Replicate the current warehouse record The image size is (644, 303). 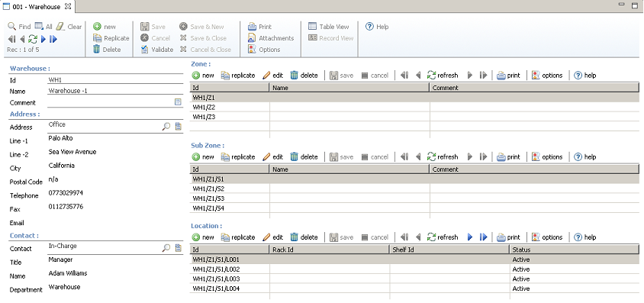(111, 38)
